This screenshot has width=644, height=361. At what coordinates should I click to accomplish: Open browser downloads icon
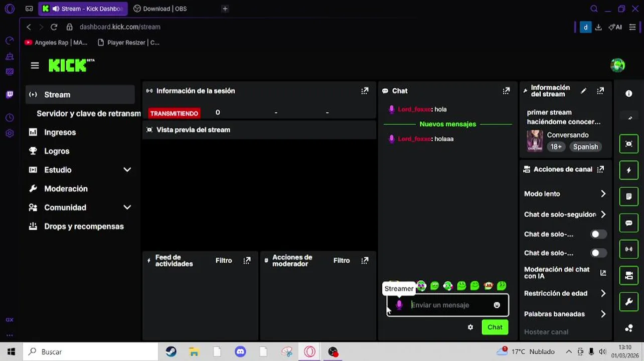click(x=598, y=27)
